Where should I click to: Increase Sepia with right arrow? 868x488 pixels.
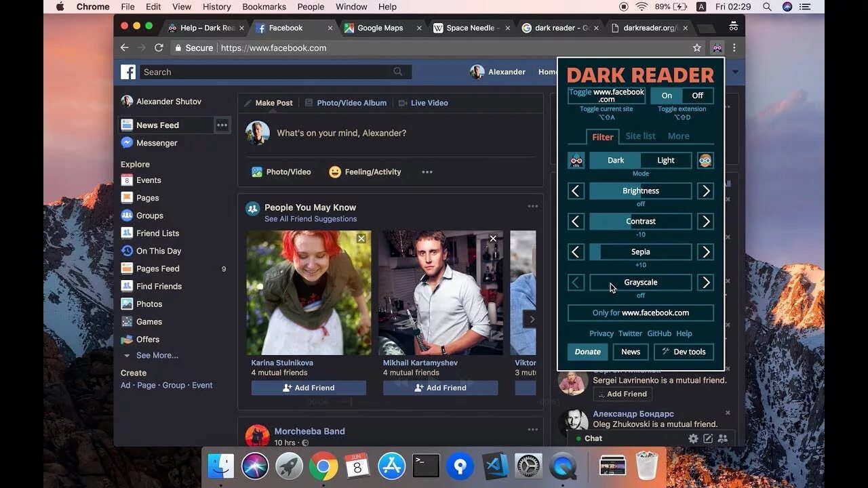coord(705,252)
